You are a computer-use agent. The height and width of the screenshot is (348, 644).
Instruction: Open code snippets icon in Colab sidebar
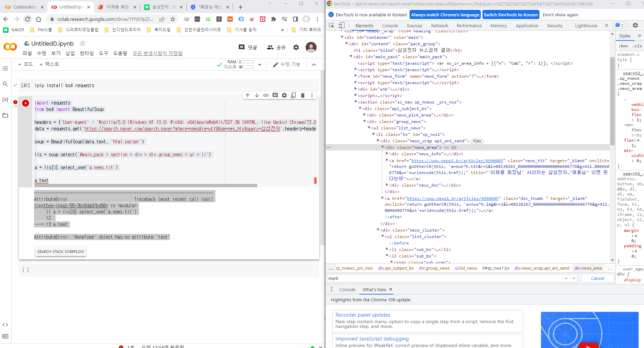point(5,325)
